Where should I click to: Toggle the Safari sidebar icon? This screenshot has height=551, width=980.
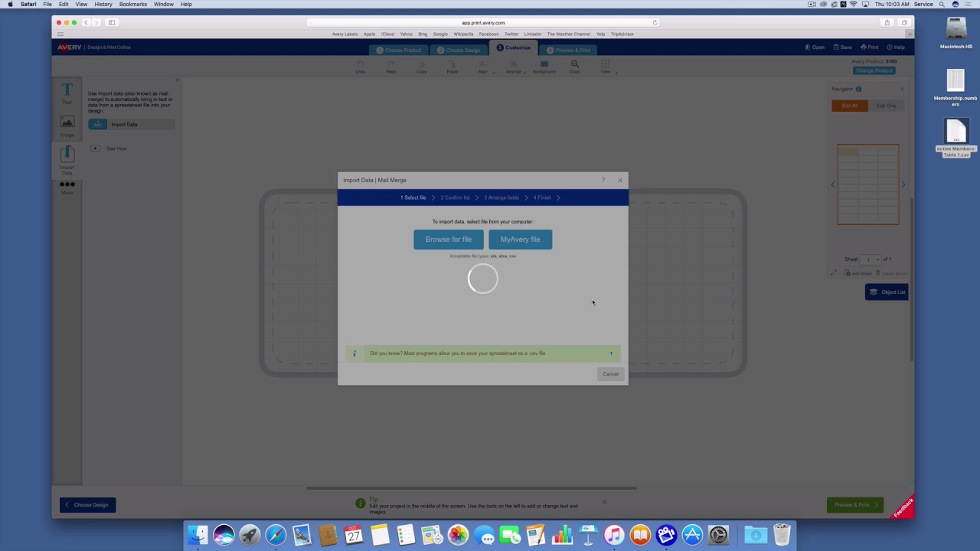(x=112, y=22)
